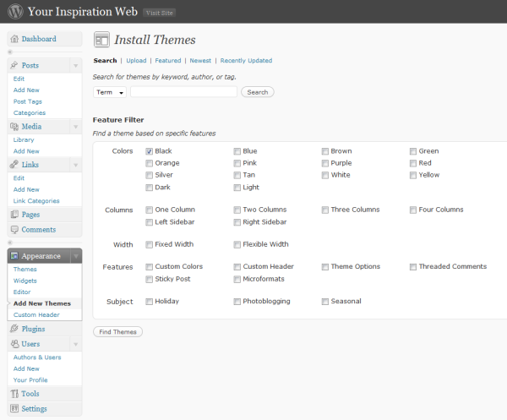Tick the Theme Options checkbox

[325, 267]
